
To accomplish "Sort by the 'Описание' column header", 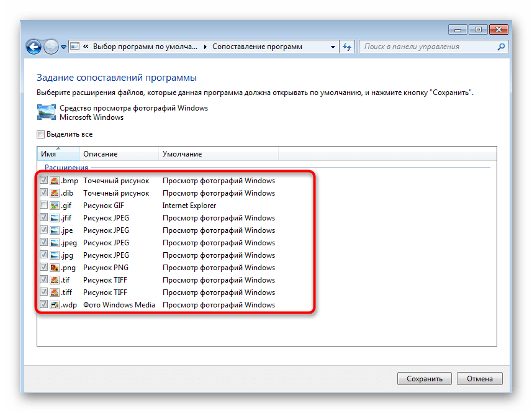I will click(x=119, y=154).
